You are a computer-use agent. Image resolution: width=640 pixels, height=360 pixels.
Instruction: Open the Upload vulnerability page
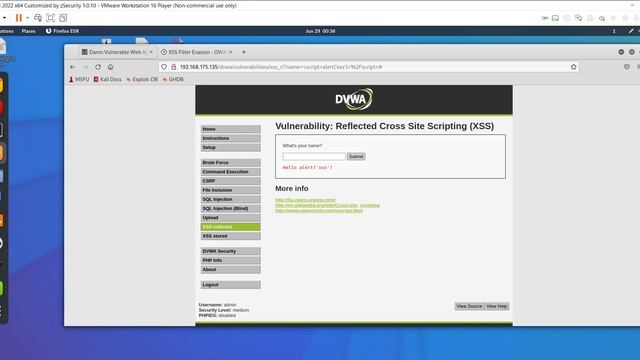point(231,218)
